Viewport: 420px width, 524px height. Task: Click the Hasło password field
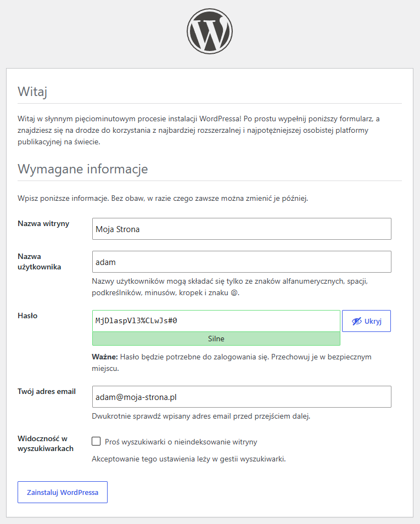coord(216,321)
